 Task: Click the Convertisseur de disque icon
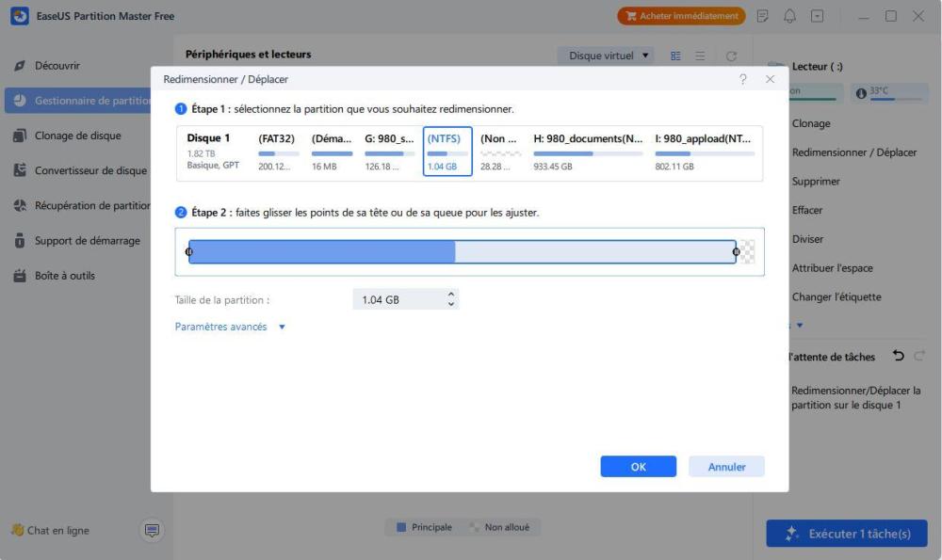[x=20, y=170]
